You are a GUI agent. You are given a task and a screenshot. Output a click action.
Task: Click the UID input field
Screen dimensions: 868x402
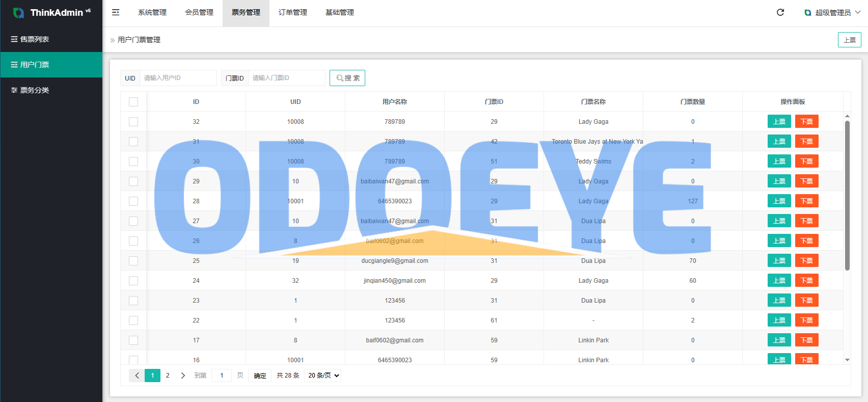tap(178, 78)
